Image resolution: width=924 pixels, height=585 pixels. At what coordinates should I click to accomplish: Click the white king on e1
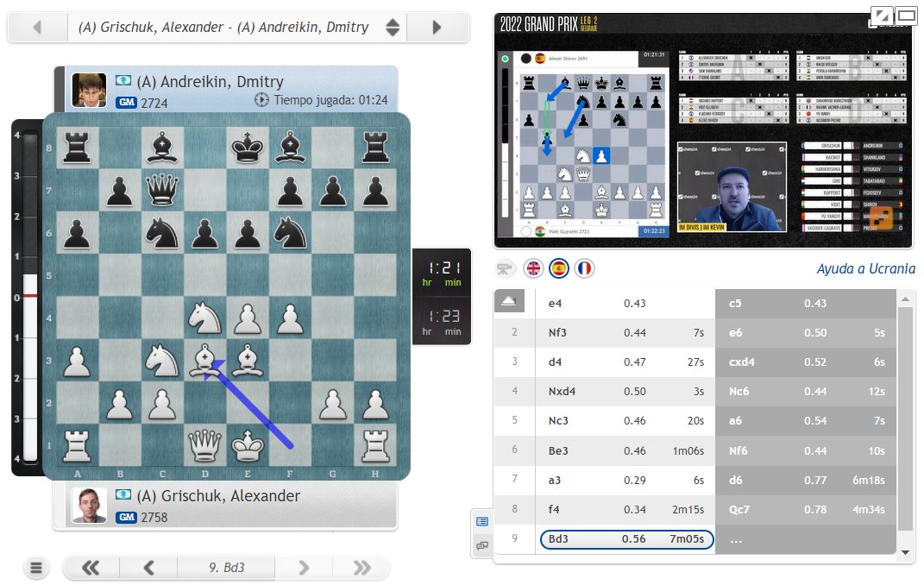click(x=248, y=444)
